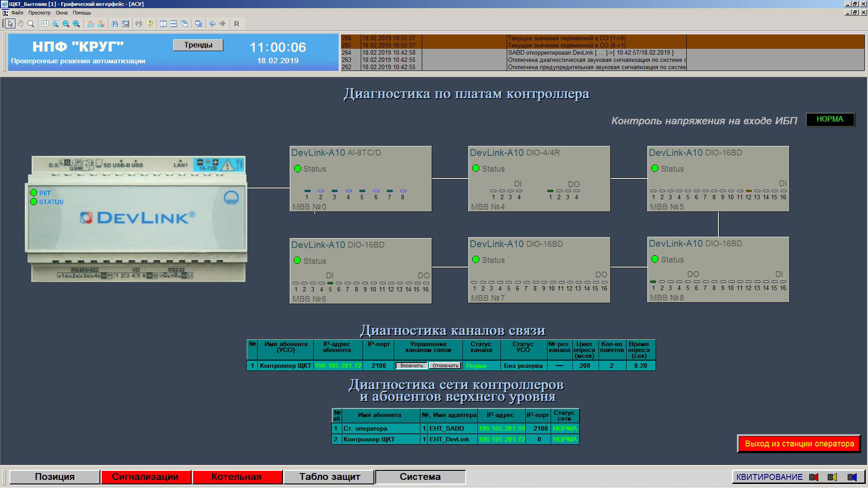This screenshot has height=488, width=868.
Task: Go forward with gray right arrow
Action: pyautogui.click(x=222, y=23)
